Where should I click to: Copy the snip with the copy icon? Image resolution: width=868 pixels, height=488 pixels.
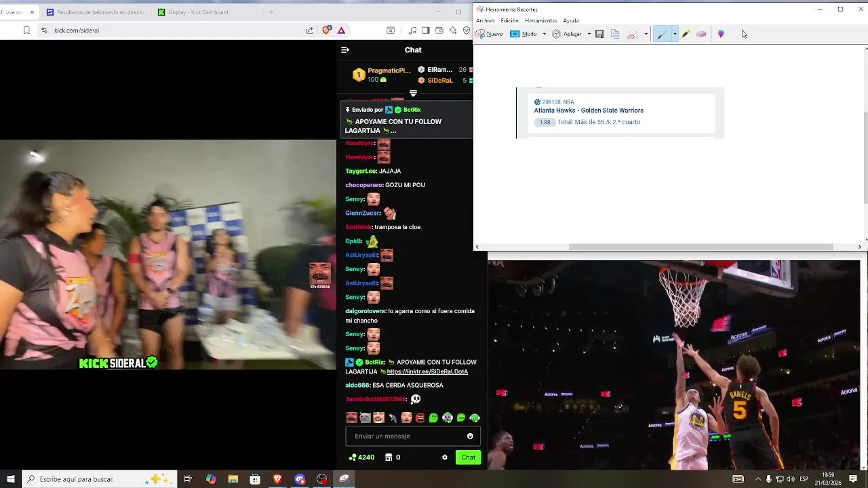click(x=615, y=34)
